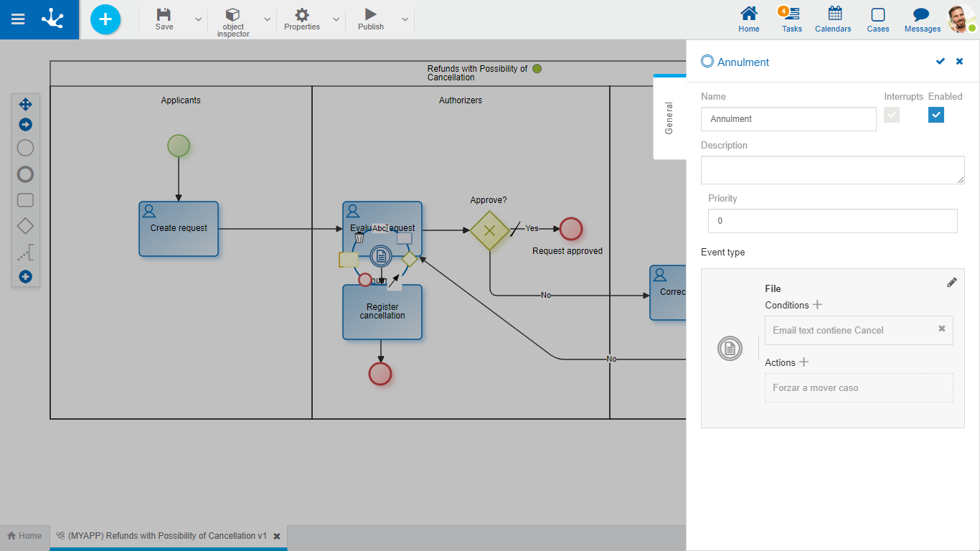Remove the 'Email text contiene Cancel' condition

pyautogui.click(x=941, y=329)
